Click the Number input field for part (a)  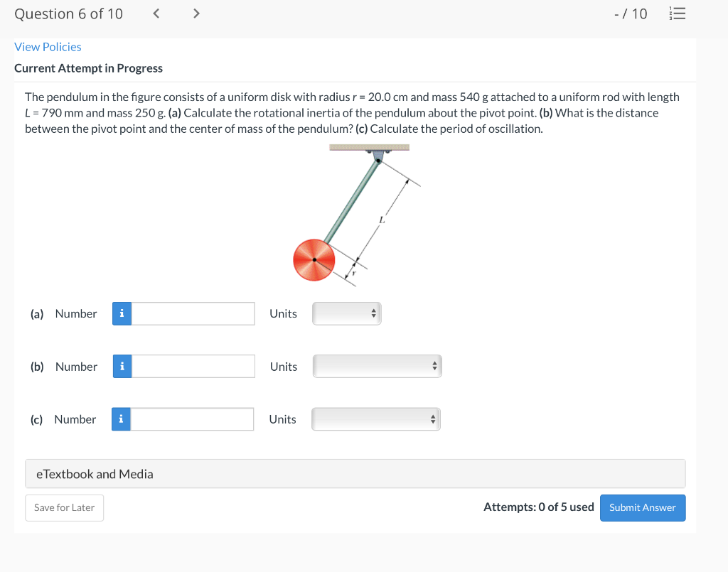[x=192, y=313]
